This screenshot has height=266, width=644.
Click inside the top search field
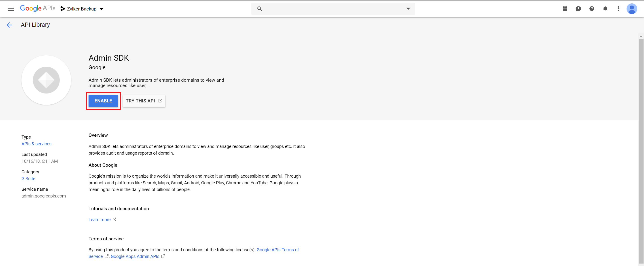tap(333, 9)
